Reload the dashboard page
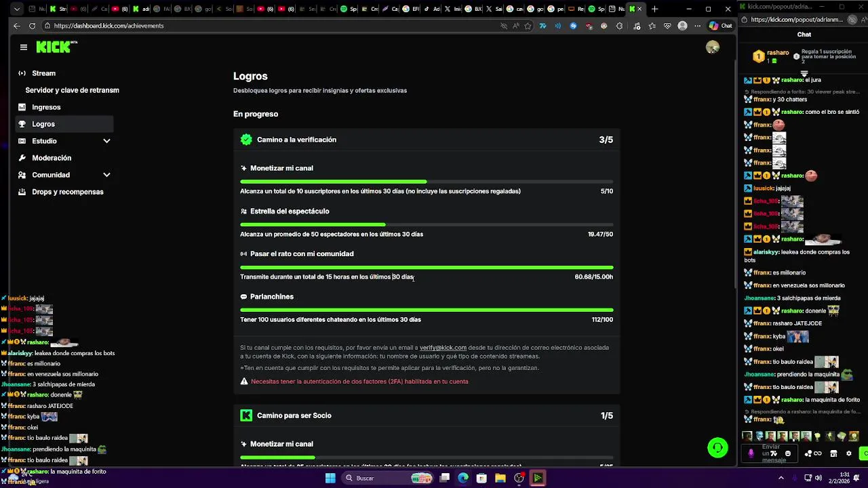Image resolution: width=868 pixels, height=488 pixels. (32, 26)
